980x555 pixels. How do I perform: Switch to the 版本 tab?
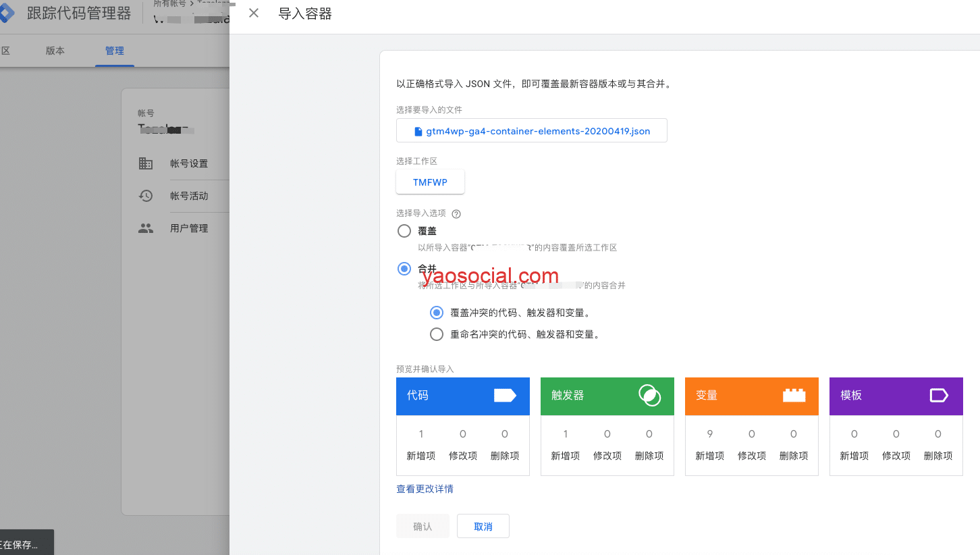pos(55,51)
